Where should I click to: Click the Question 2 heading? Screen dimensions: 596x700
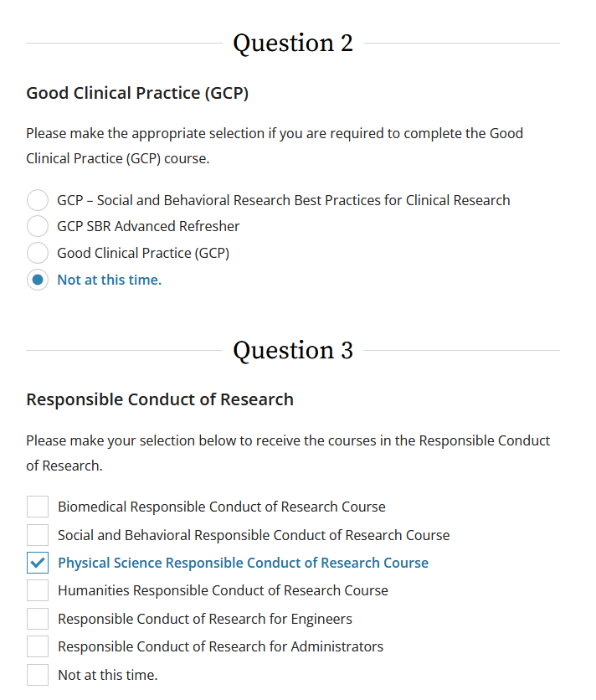pos(293,43)
